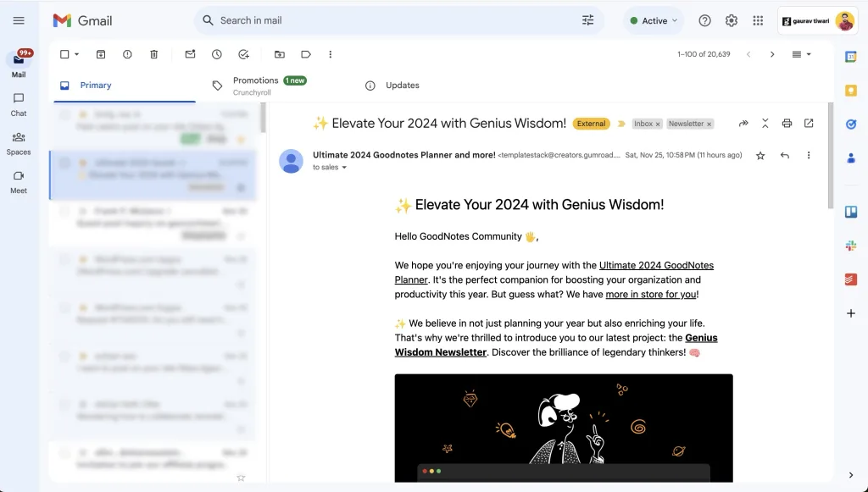The image size is (868, 492).
Task: Mark the conversation as unread
Action: click(x=190, y=54)
